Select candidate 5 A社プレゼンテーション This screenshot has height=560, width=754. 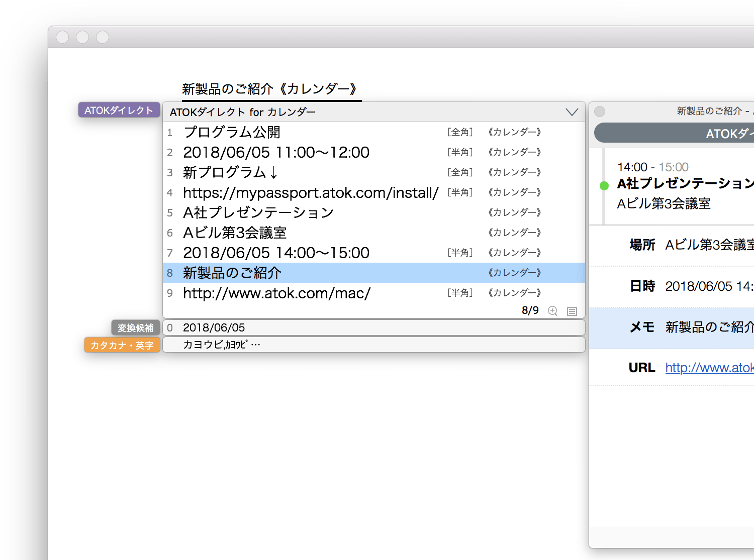coord(374,212)
